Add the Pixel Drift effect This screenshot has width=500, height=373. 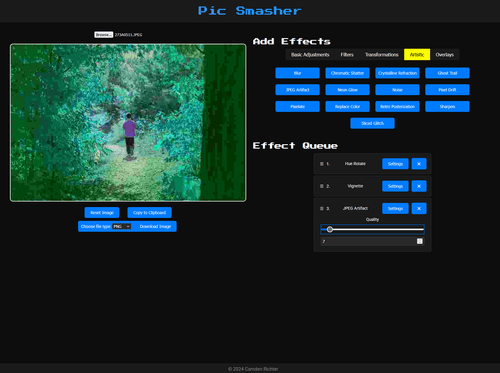click(x=447, y=90)
